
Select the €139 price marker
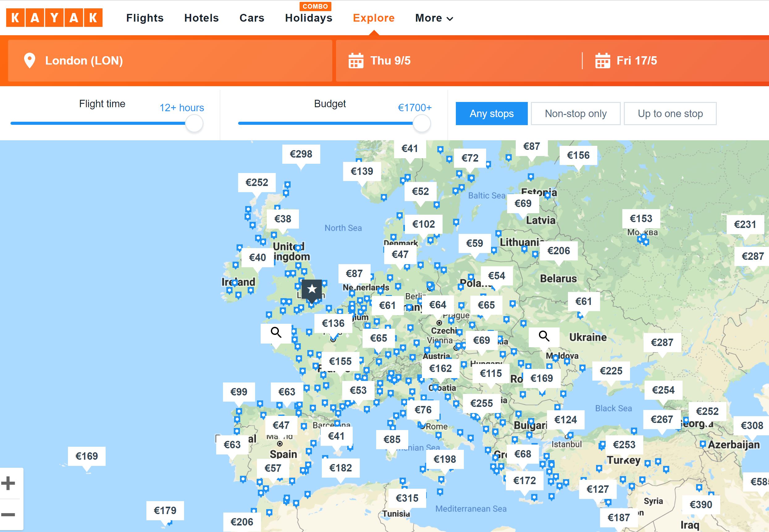[x=362, y=171]
